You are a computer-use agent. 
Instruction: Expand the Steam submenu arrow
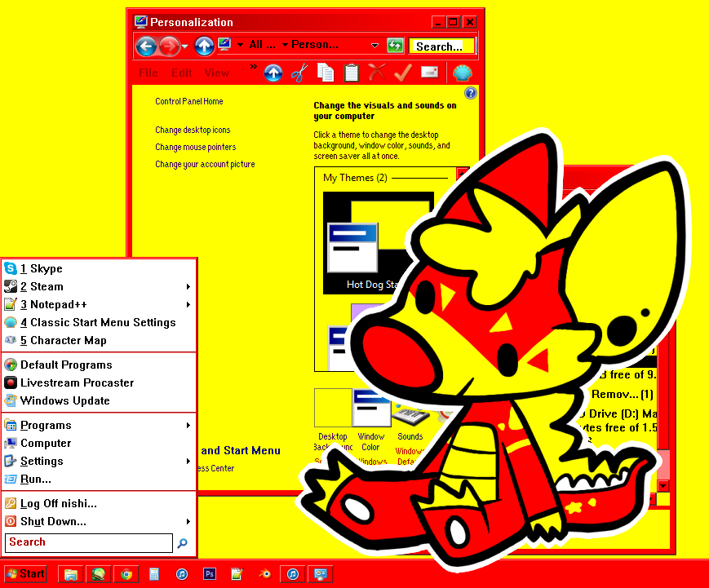pyautogui.click(x=188, y=286)
